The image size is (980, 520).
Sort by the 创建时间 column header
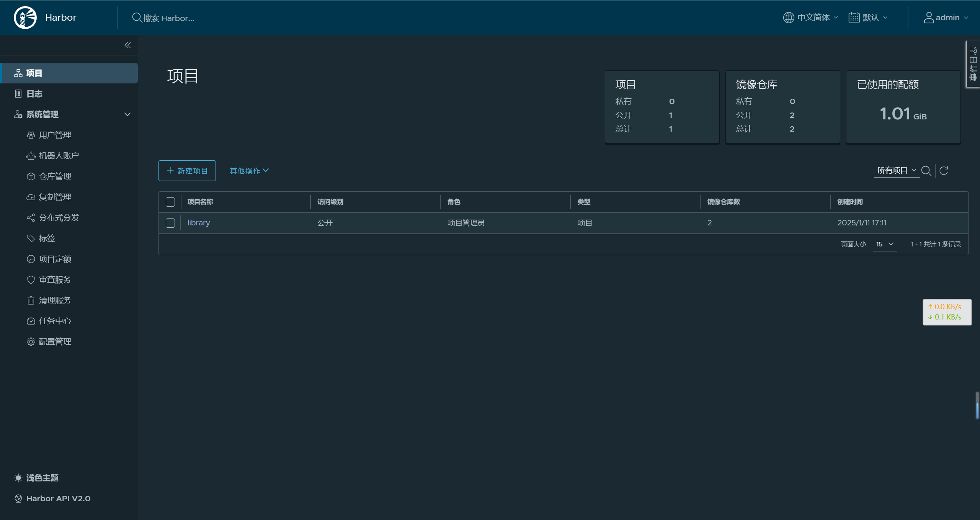[x=850, y=202]
